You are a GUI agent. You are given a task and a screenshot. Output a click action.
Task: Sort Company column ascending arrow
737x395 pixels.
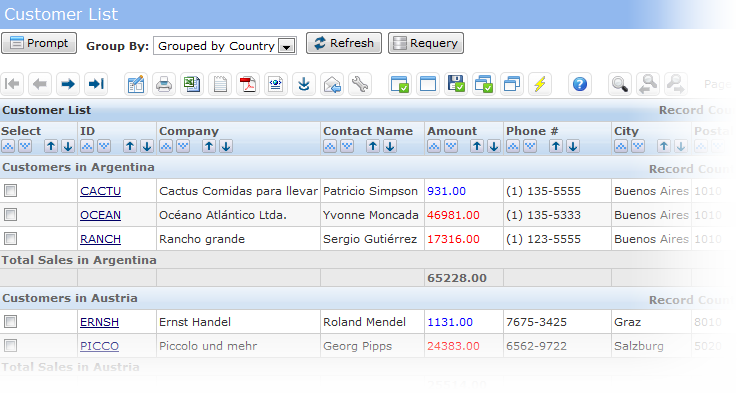tap(209, 146)
